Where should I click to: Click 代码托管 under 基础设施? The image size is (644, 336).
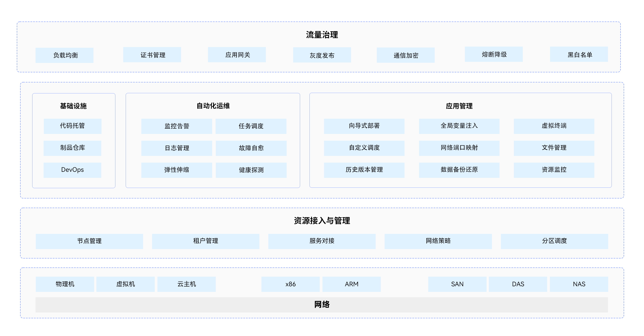[72, 126]
